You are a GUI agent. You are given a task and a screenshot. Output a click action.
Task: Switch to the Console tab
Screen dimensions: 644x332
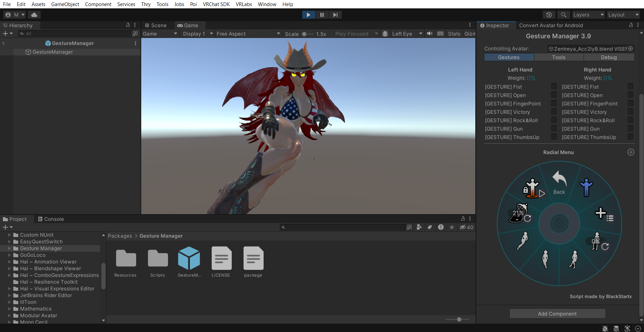pyautogui.click(x=51, y=219)
